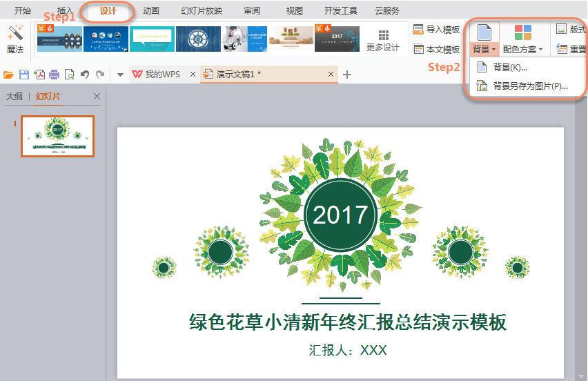Export to PDF using toolbar icon
588x381 pixels.
39,75
